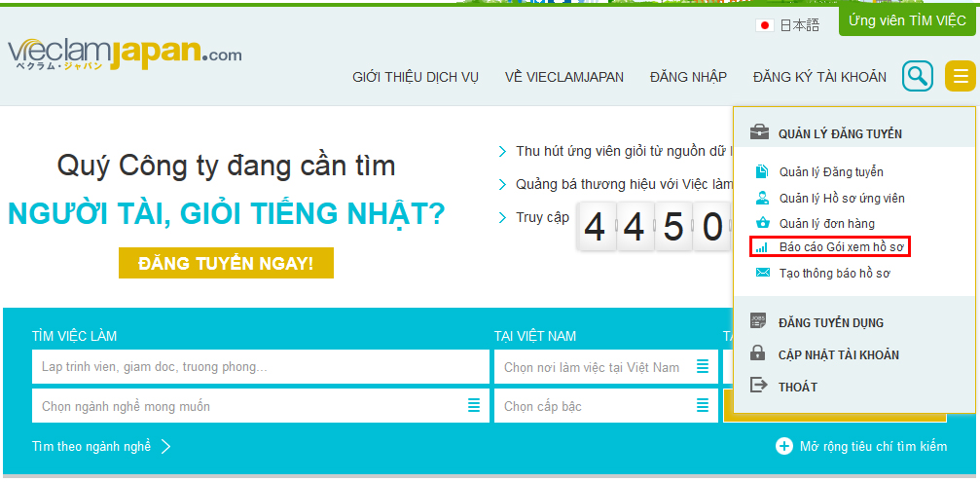
Task: Click the lock icon for Cập nhật tài khoản
Action: click(x=759, y=354)
